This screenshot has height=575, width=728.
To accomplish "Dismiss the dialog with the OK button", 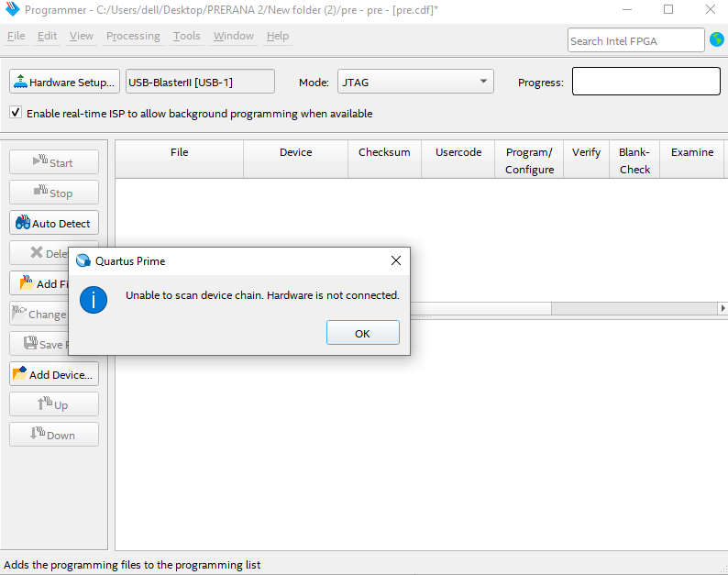I will tap(362, 333).
